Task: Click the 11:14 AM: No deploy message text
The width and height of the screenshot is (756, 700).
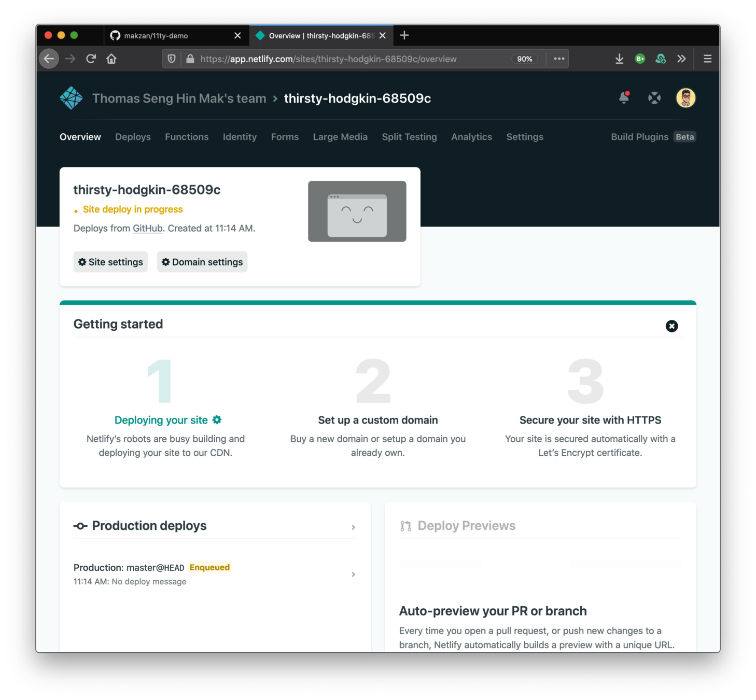Action: click(130, 582)
